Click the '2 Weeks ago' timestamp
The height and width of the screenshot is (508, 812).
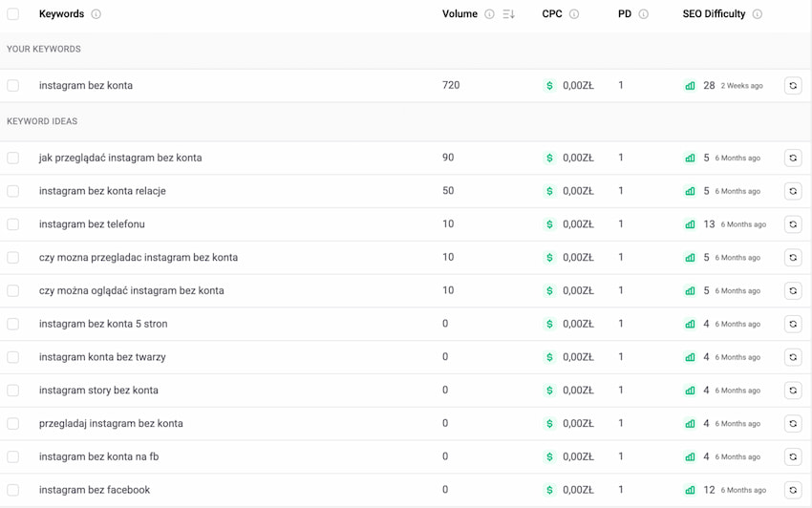pos(741,86)
